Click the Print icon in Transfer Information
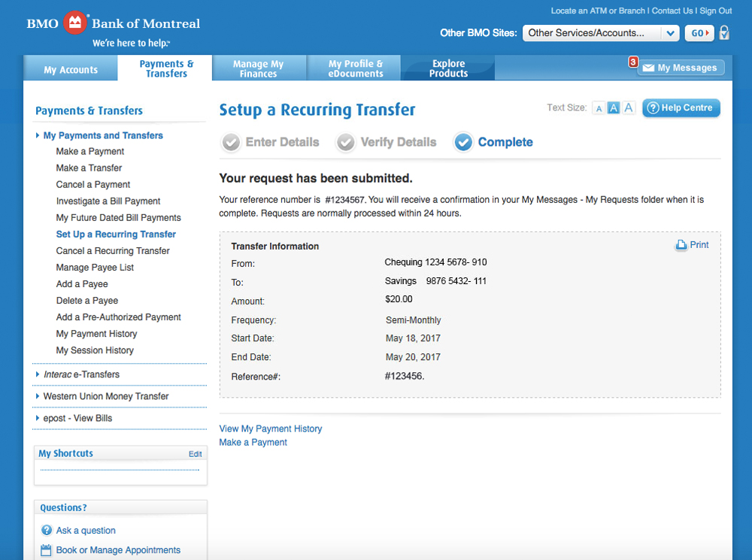This screenshot has width=752, height=560. pyautogui.click(x=681, y=244)
